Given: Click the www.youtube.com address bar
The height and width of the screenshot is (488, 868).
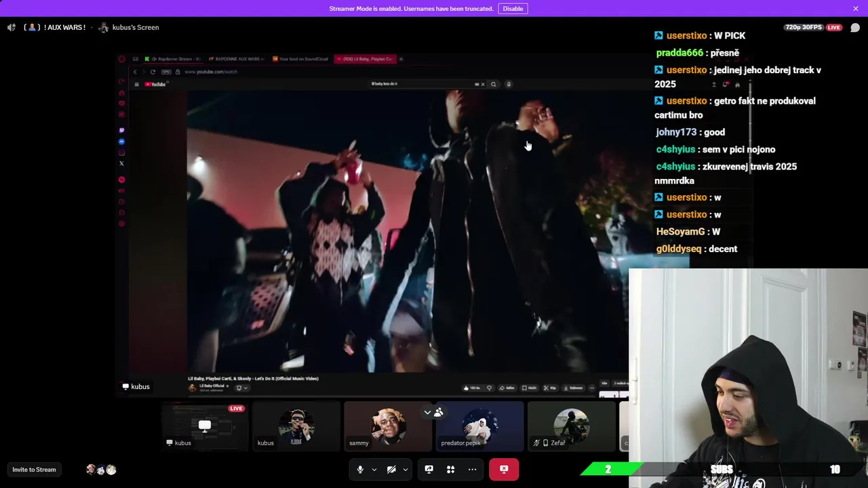Looking at the screenshot, I should 210,72.
